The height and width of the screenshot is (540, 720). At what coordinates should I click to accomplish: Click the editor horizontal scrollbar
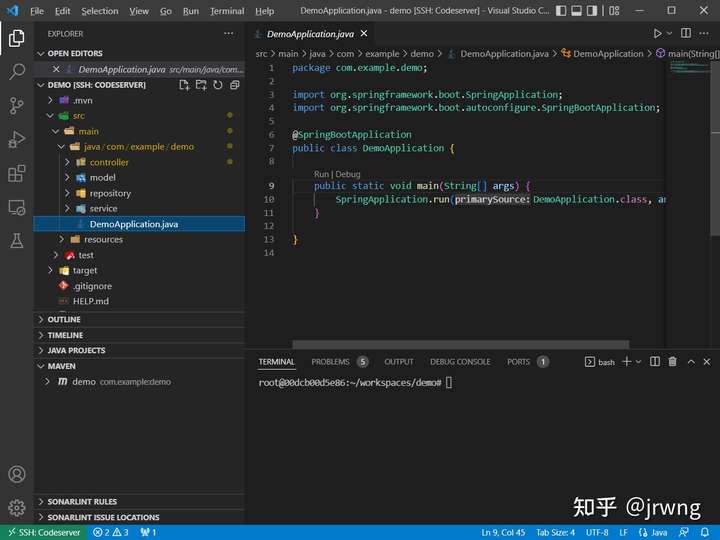(461, 344)
